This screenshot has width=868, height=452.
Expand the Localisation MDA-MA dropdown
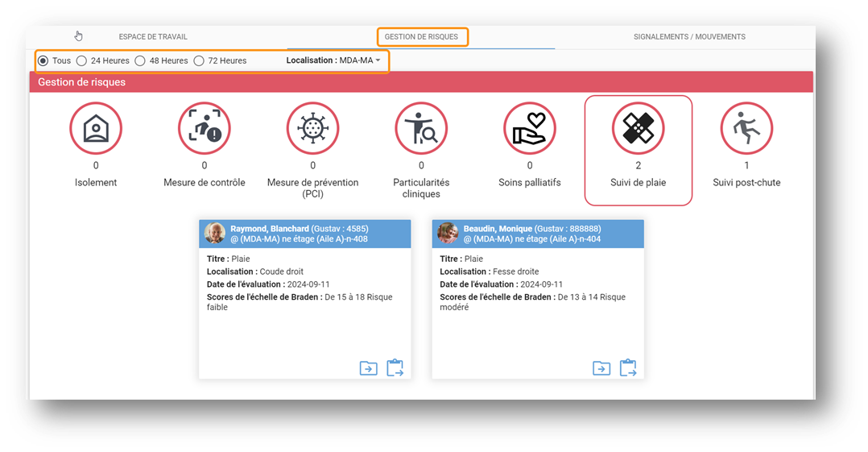pyautogui.click(x=333, y=60)
